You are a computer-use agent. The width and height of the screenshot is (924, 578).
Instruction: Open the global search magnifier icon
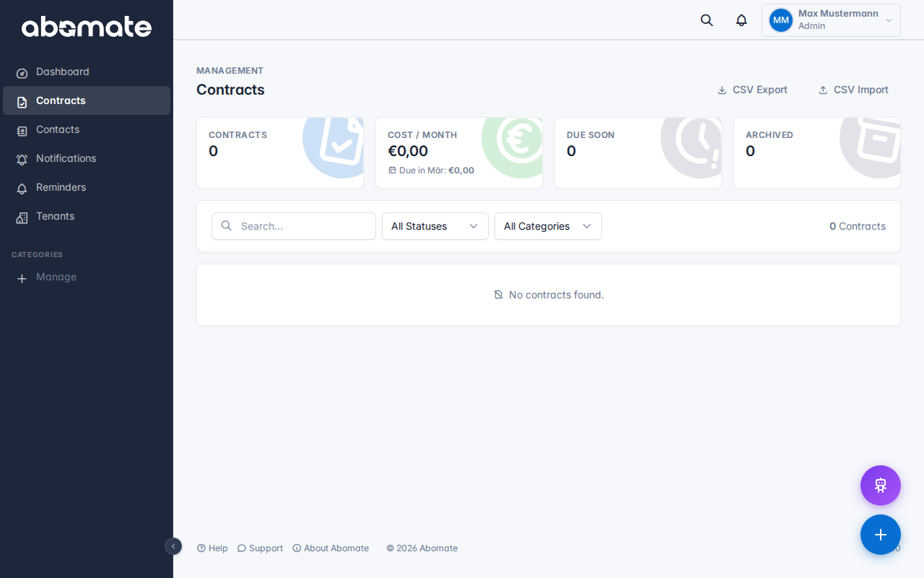[x=706, y=20]
